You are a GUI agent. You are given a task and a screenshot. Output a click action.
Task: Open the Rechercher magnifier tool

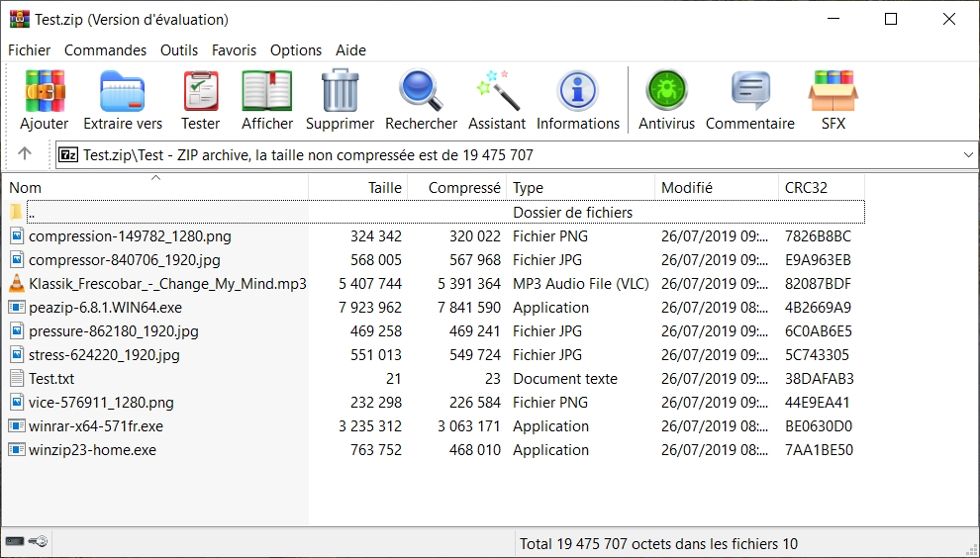click(x=421, y=92)
